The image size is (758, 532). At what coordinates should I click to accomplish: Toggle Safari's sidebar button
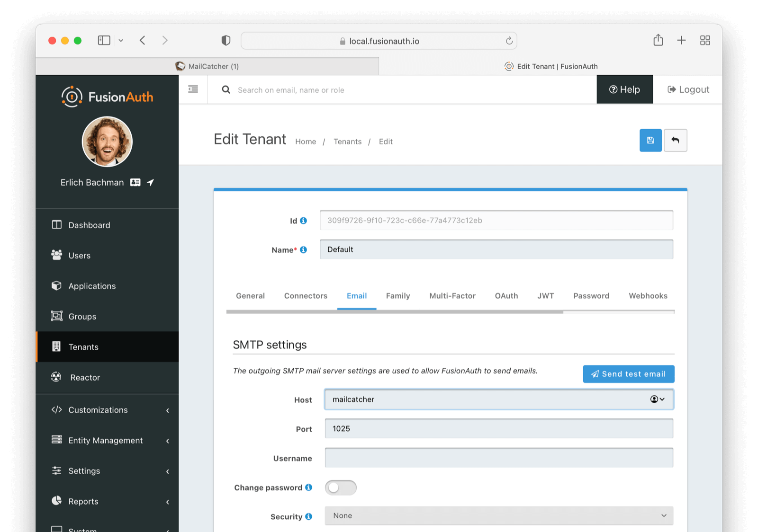coord(104,40)
